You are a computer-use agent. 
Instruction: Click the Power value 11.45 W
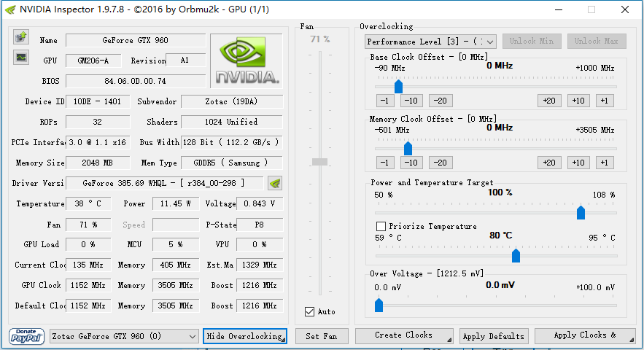pos(176,203)
